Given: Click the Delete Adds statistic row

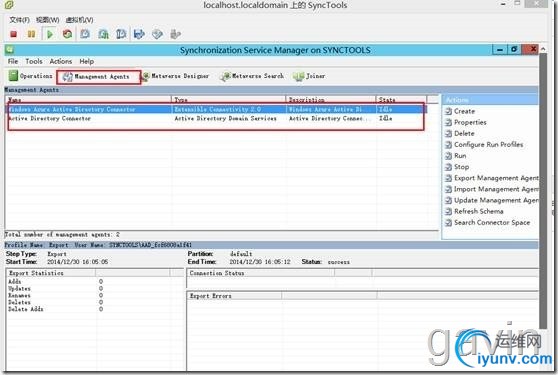Looking at the screenshot, I should [56, 309].
